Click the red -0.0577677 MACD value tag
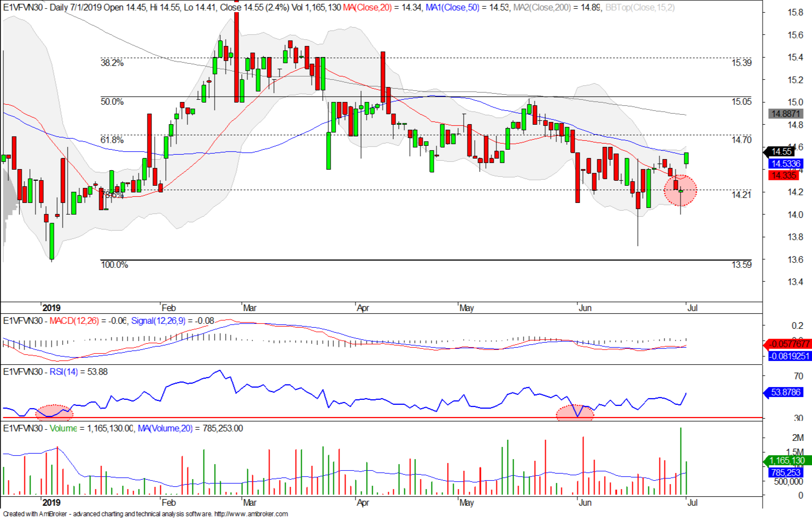 (788, 344)
